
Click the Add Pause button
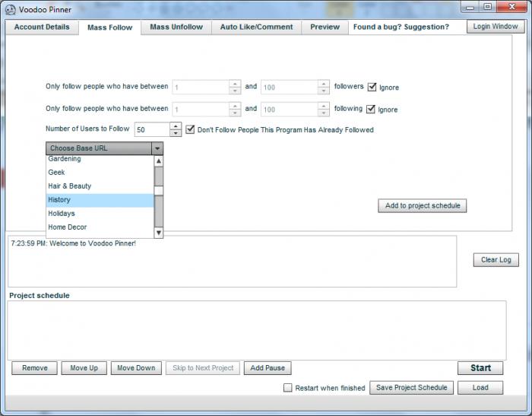268,368
